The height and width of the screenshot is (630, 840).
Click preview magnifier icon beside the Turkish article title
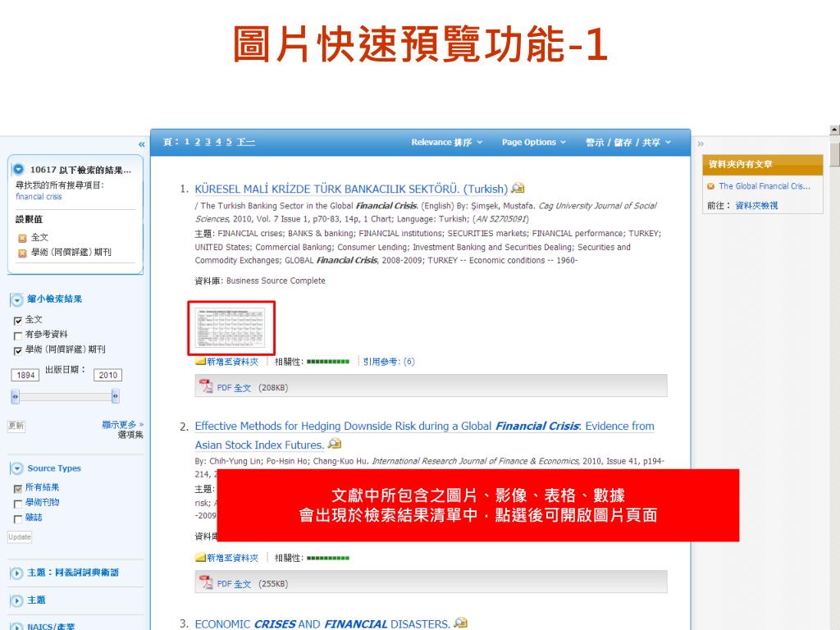[518, 188]
